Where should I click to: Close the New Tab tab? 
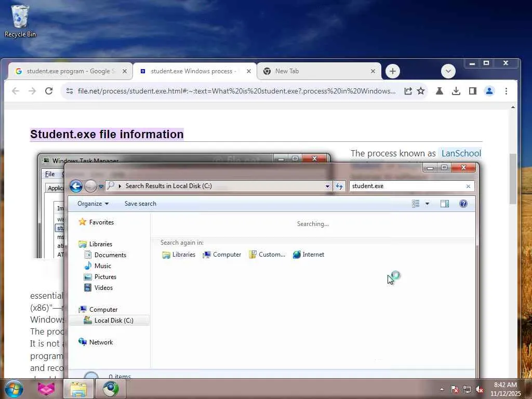(x=373, y=71)
